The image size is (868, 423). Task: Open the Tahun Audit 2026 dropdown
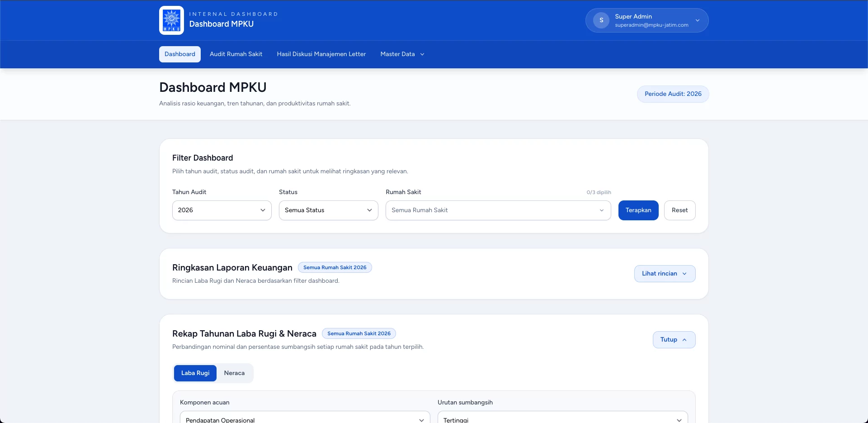tap(222, 210)
